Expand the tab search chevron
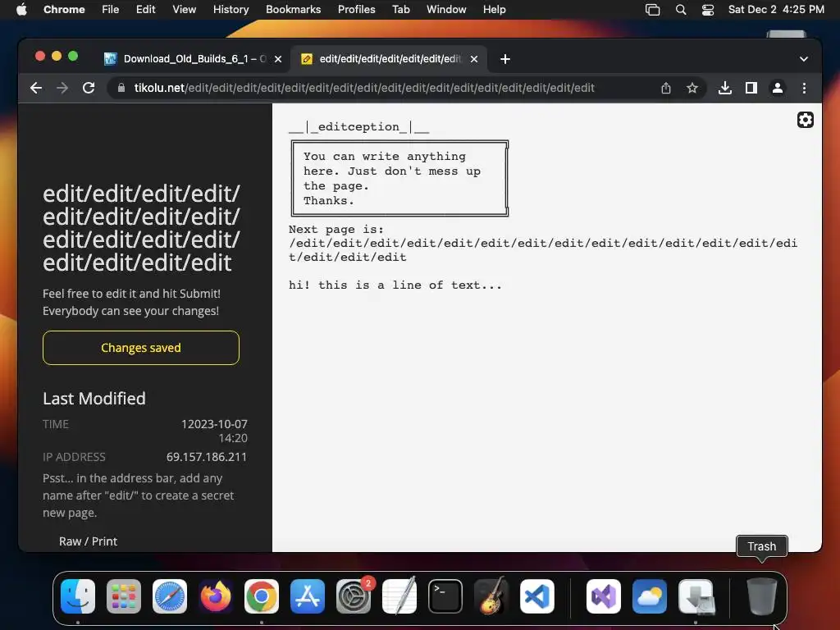Screen dimensions: 840x630 click(804, 59)
